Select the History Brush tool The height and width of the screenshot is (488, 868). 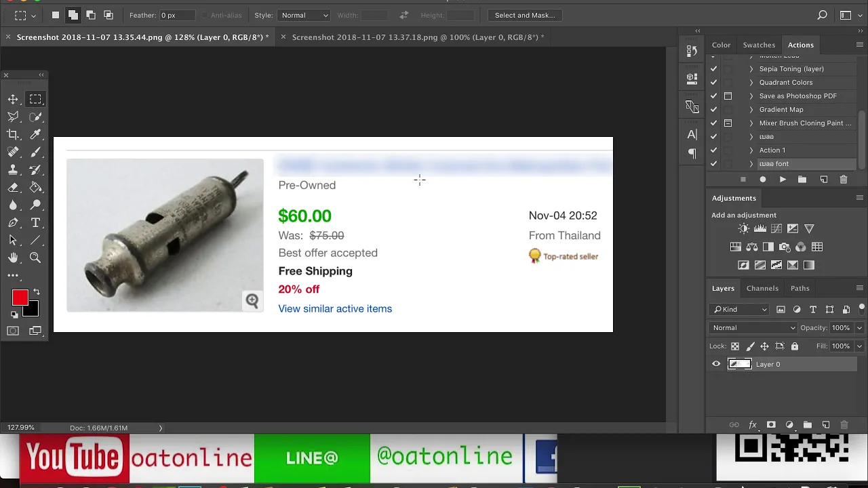pos(35,170)
